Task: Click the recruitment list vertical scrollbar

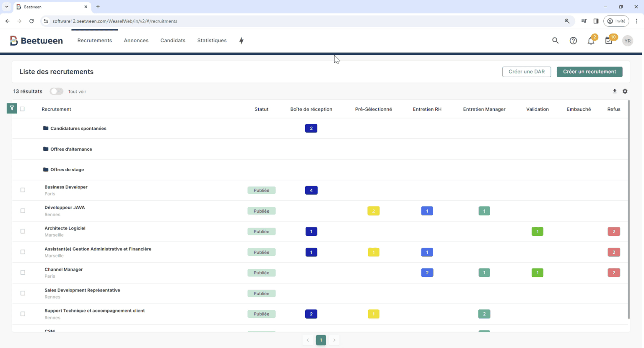Action: [628, 209]
